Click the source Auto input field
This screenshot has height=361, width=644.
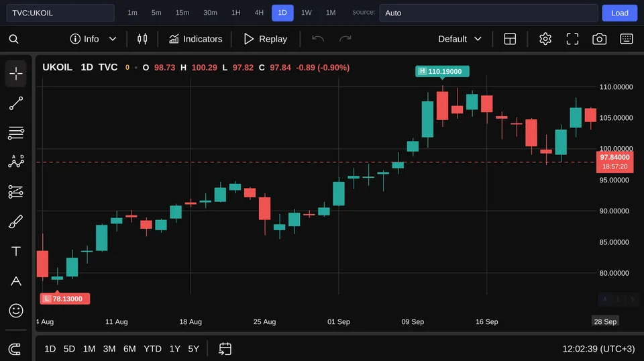pyautogui.click(x=488, y=13)
